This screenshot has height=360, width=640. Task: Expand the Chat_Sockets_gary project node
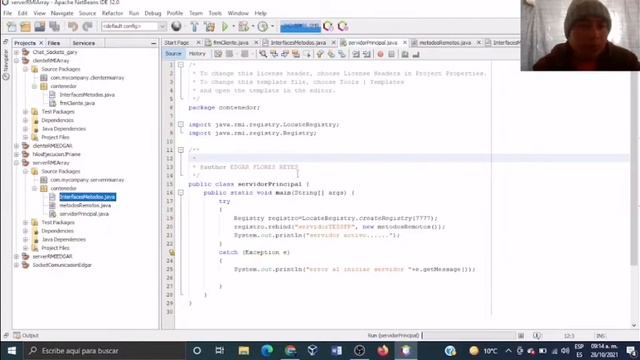point(16,52)
